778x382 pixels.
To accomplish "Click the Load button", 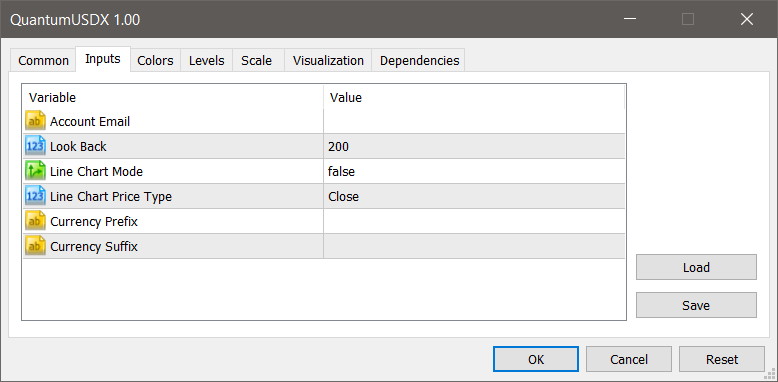I will 696,267.
